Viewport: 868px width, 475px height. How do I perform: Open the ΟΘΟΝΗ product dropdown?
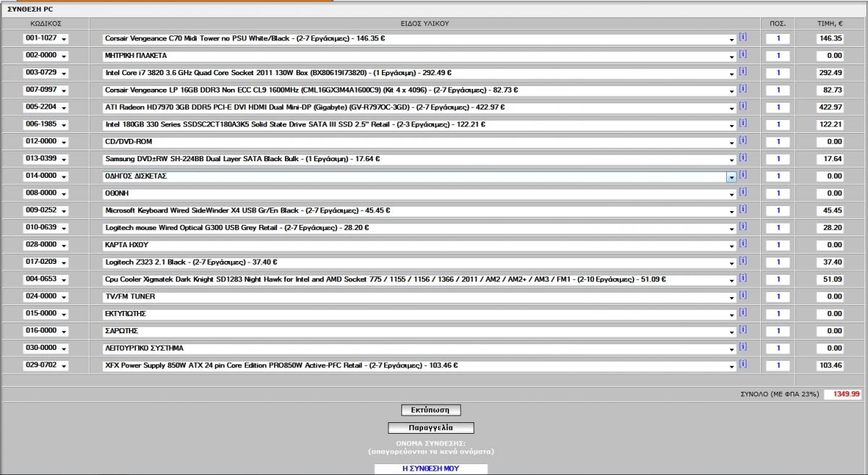click(419, 194)
